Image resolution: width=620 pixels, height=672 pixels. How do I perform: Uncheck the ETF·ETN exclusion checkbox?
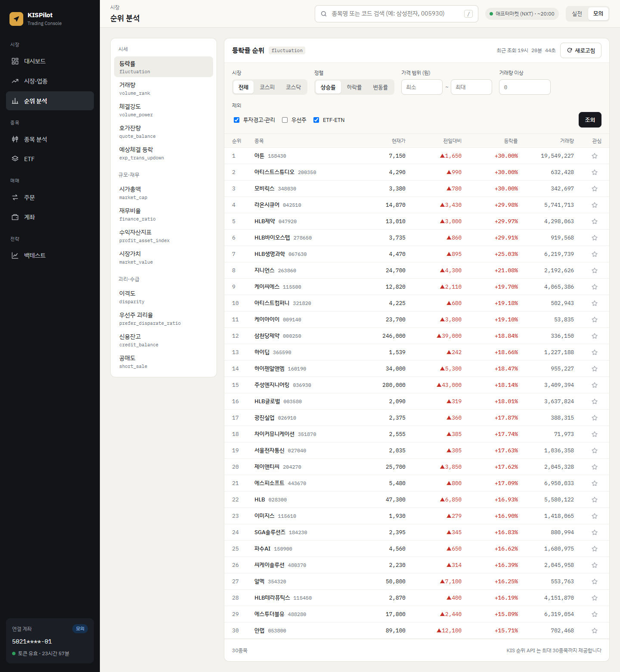(x=316, y=120)
